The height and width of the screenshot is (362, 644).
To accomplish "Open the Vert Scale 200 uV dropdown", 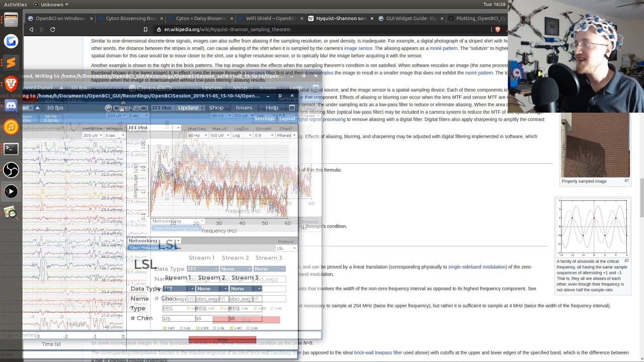I will [x=93, y=135].
